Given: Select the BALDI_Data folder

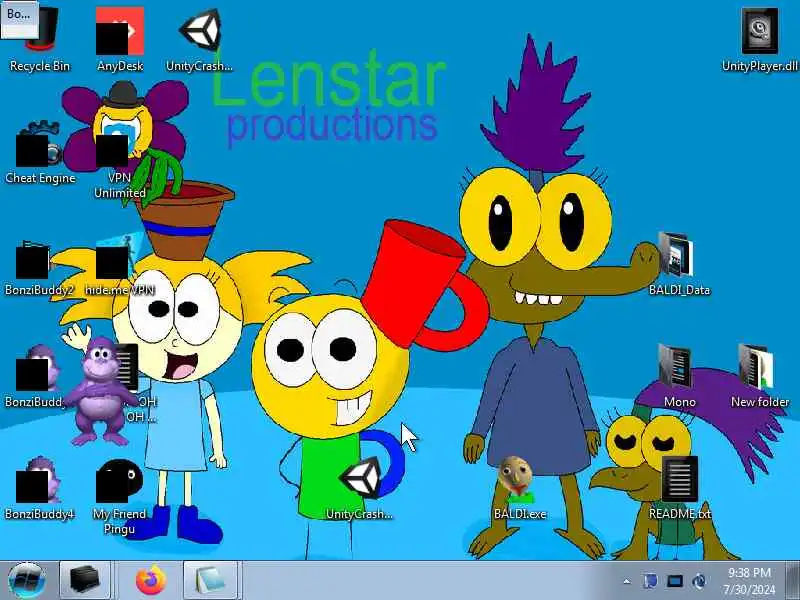Looking at the screenshot, I should pyautogui.click(x=679, y=265).
